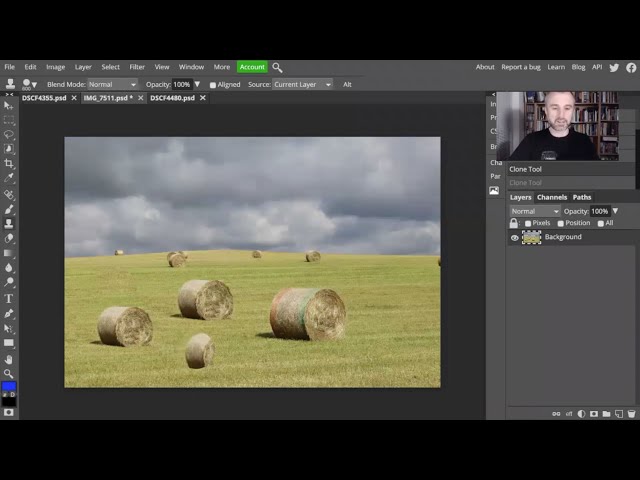Collapse the left toolbar arrows
The width and height of the screenshot is (640, 480).
pyautogui.click(x=9, y=94)
